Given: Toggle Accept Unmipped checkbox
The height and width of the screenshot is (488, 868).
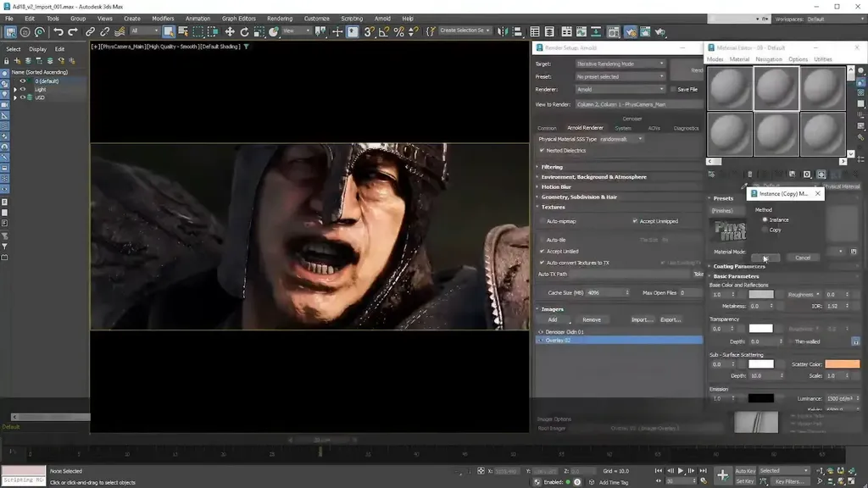Looking at the screenshot, I should pyautogui.click(x=635, y=221).
